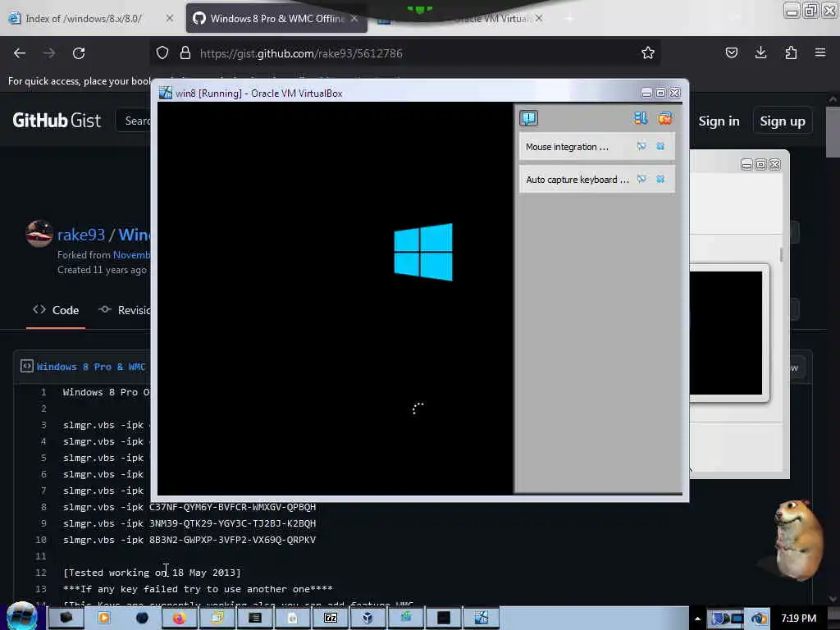Expand the Mouse integration notification text
840x630 pixels.
click(567, 147)
